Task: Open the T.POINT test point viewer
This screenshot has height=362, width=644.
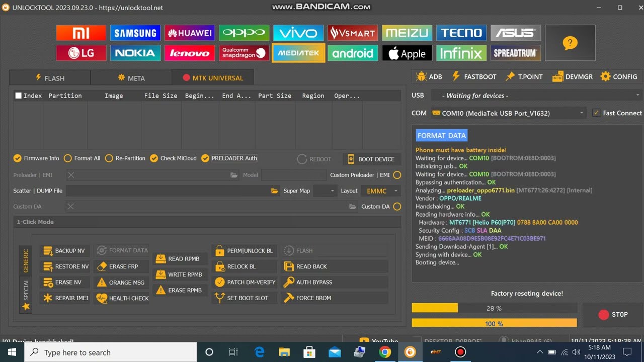Action: (524, 77)
